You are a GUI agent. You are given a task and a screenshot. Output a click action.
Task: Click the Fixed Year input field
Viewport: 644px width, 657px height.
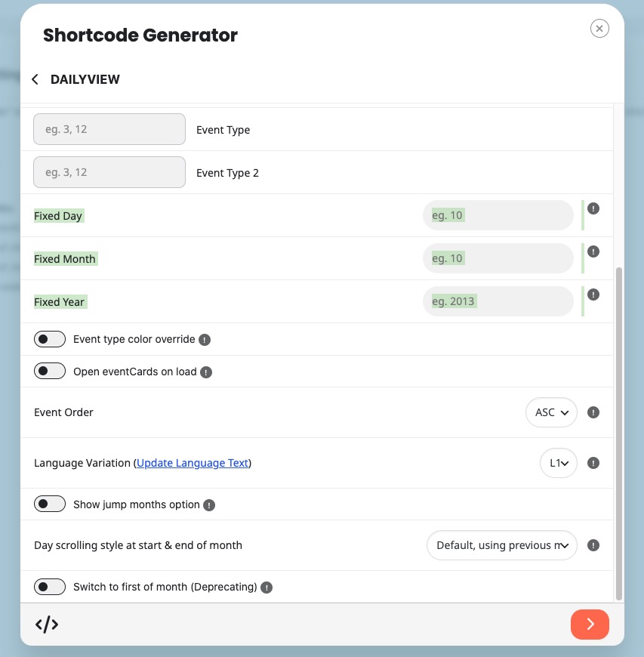pyautogui.click(x=498, y=301)
